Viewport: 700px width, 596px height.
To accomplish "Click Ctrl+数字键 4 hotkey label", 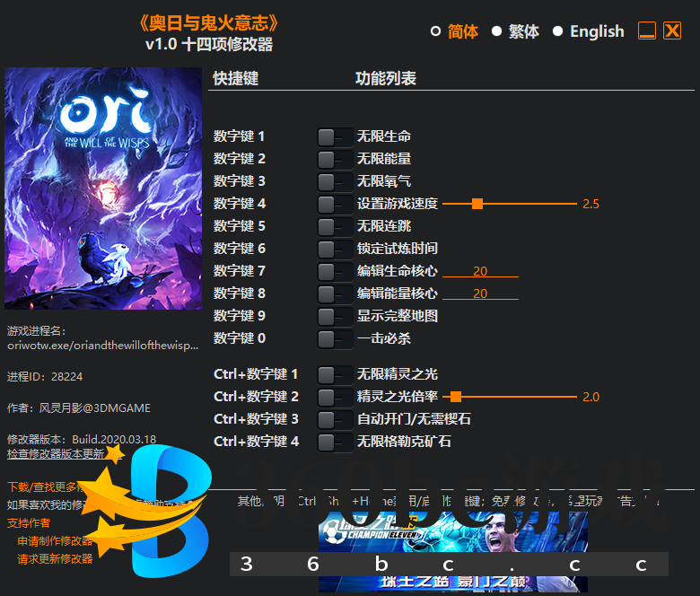I will click(x=257, y=442).
